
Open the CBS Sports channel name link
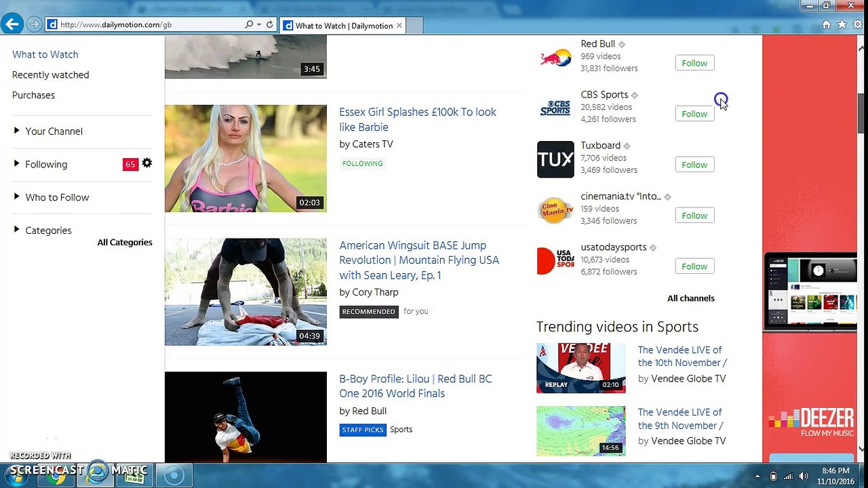point(604,95)
